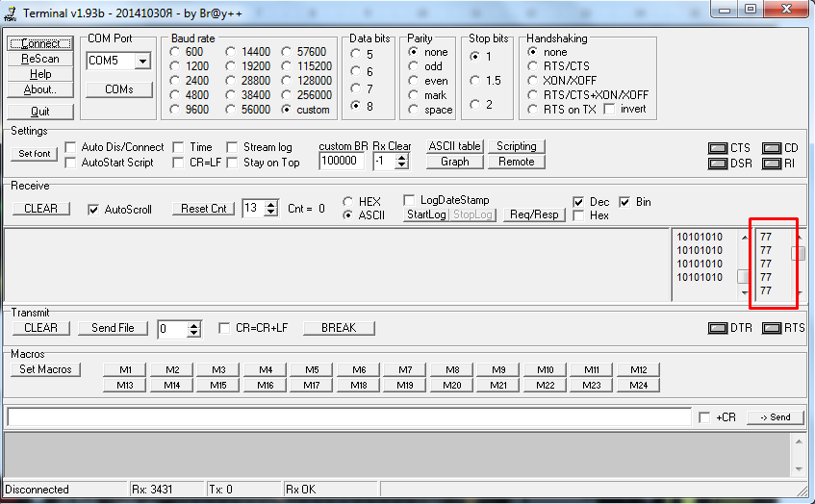This screenshot has height=504, width=815.
Task: Click the transmit text input field
Action: 349,417
